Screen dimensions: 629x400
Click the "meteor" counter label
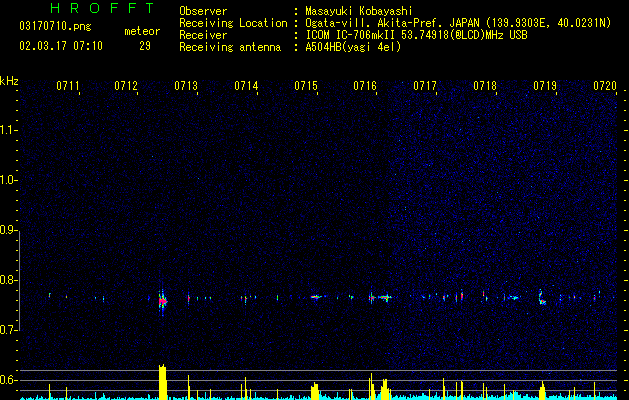tap(142, 31)
